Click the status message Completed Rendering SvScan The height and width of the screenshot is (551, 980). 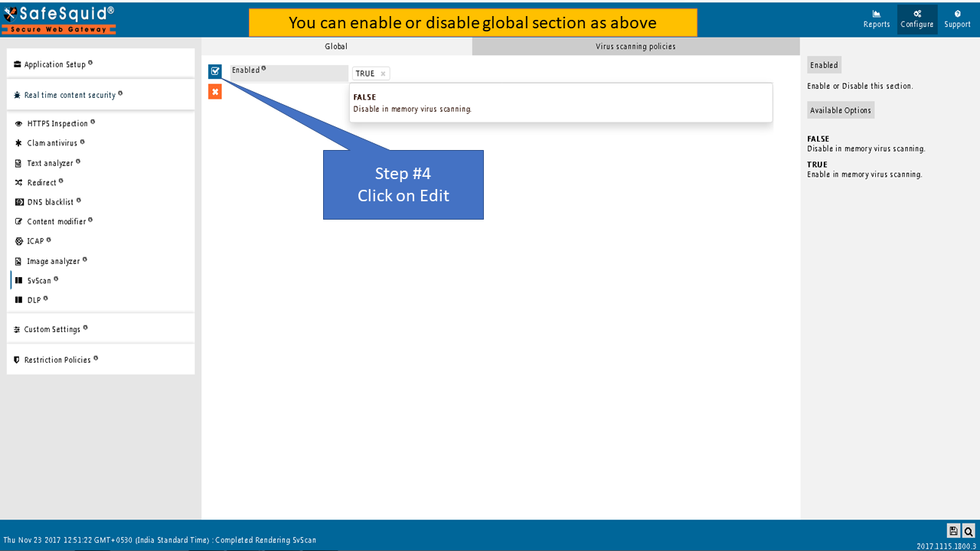(x=266, y=540)
